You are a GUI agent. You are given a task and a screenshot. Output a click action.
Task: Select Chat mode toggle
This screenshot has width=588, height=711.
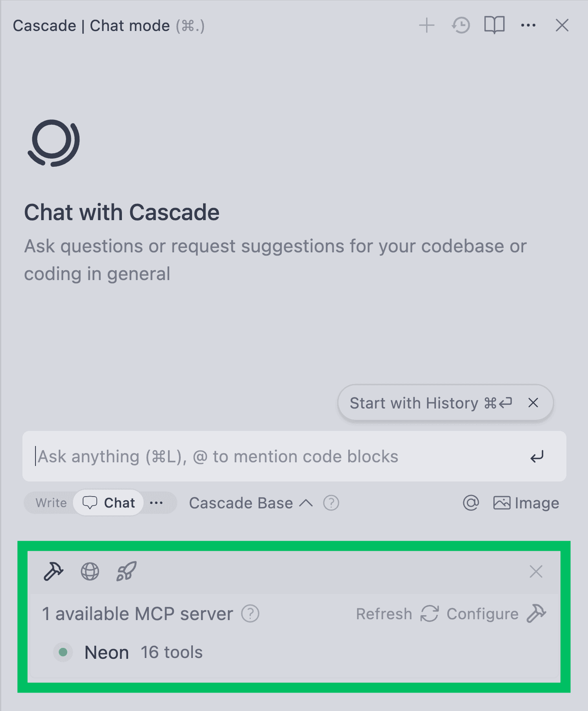pyautogui.click(x=109, y=503)
